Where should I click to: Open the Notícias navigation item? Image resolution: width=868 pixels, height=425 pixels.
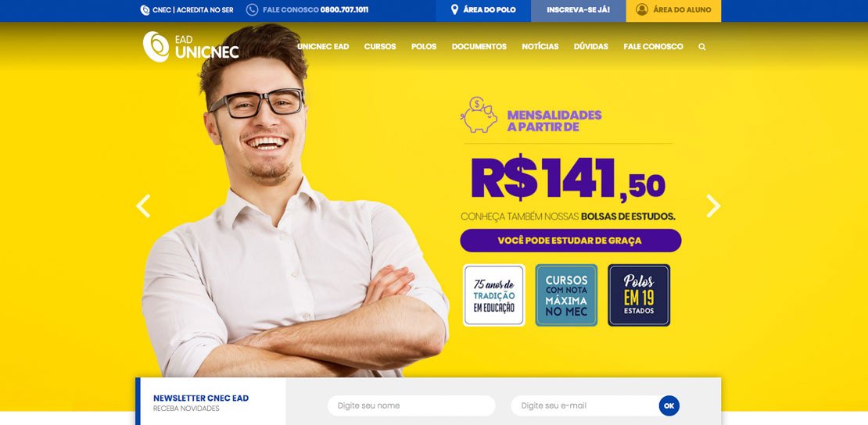coord(540,47)
